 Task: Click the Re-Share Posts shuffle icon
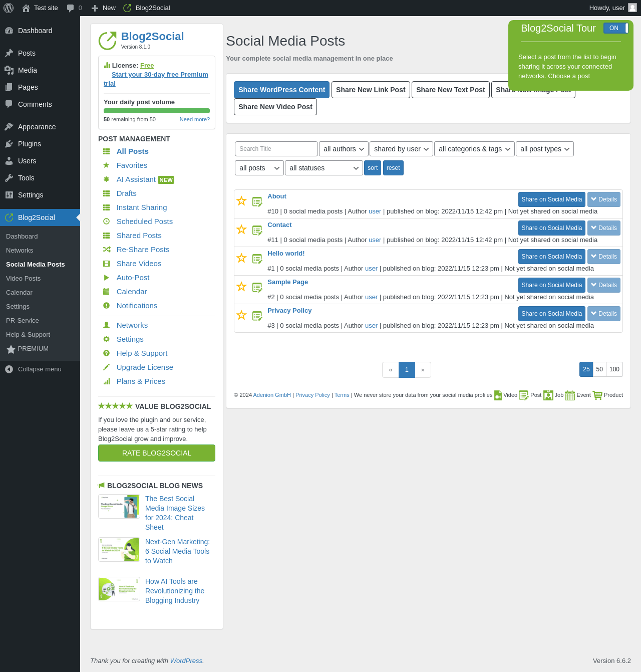(x=107, y=250)
